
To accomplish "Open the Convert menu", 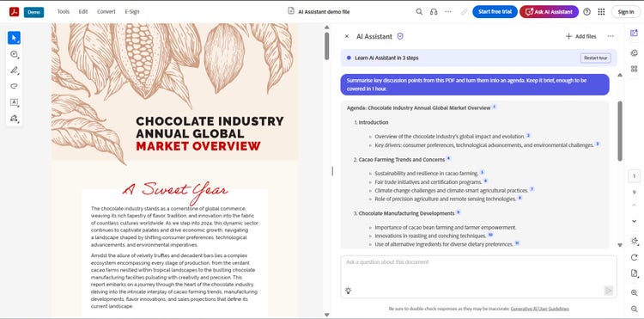I will pos(106,12).
